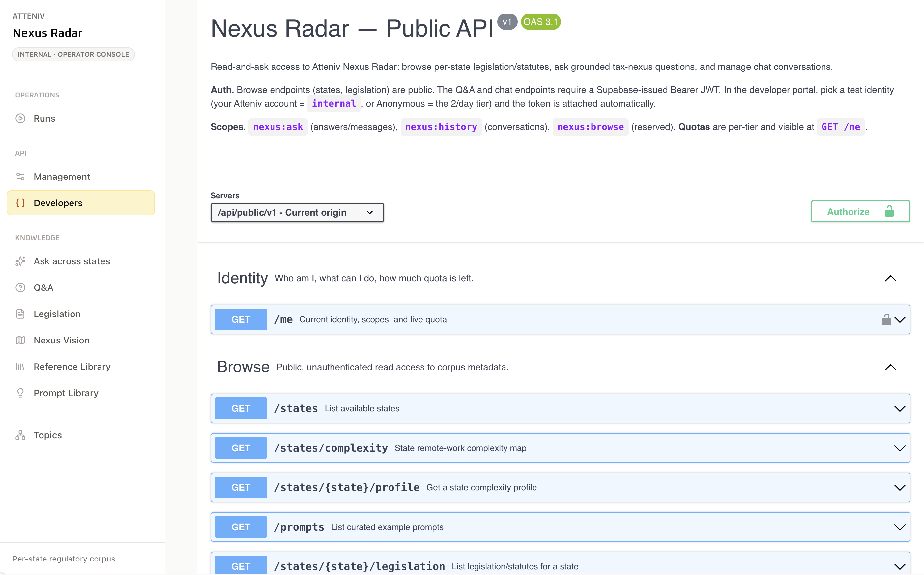Open Nexus Vision

click(x=81, y=340)
